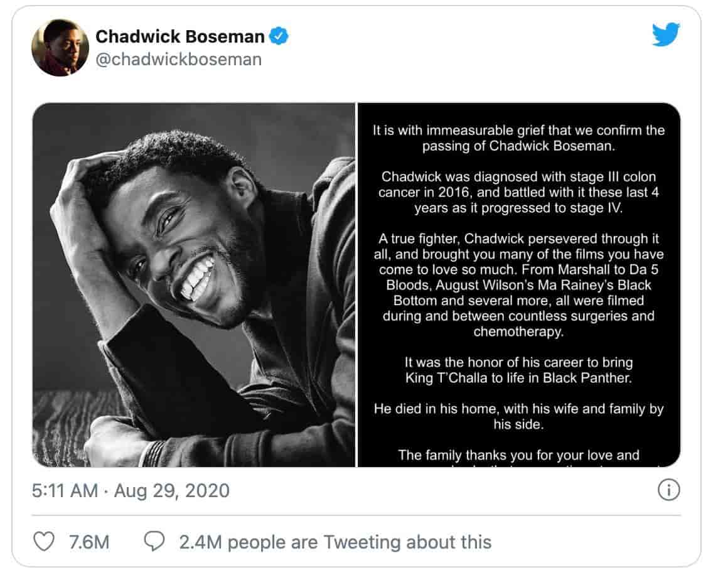Click the Twitter bird logo
This screenshot has width=728, height=580.
[x=666, y=35]
